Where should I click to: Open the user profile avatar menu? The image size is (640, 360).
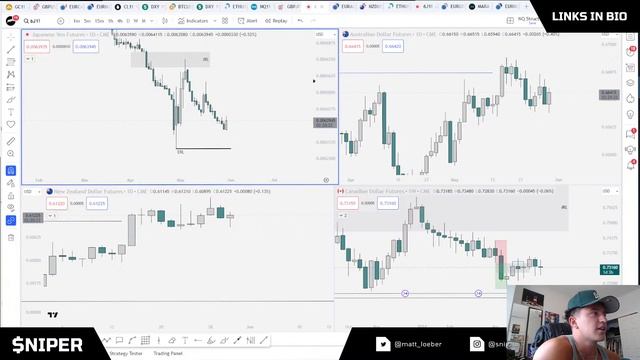click(11, 20)
